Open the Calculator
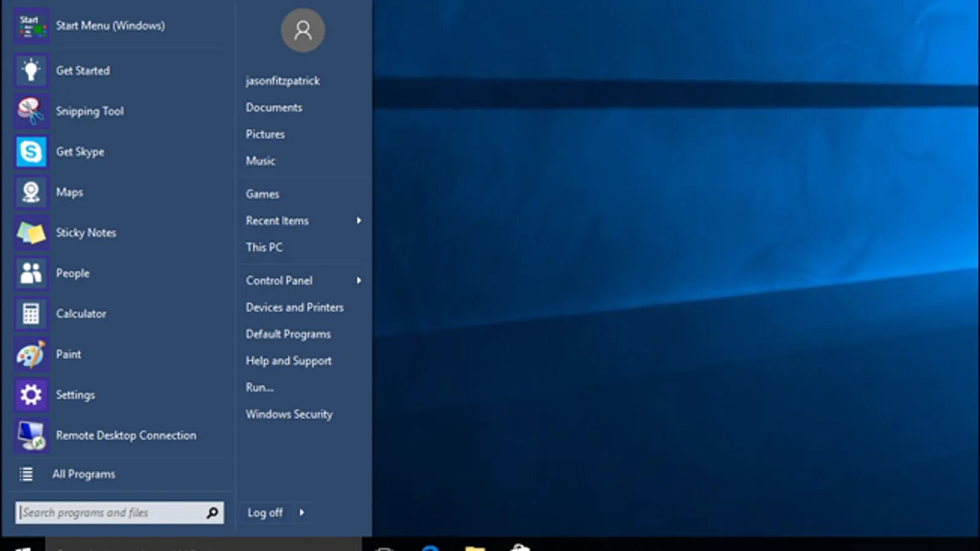Viewport: 980px width, 551px height. click(x=119, y=313)
